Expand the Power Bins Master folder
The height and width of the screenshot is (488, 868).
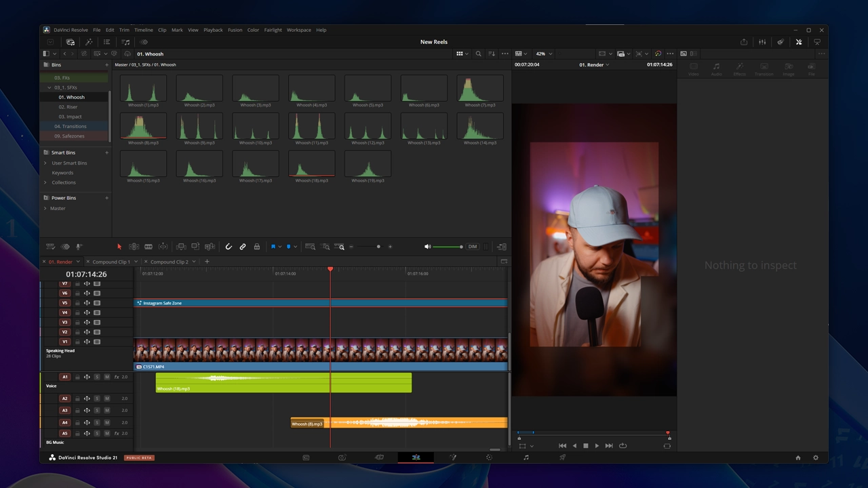(x=45, y=208)
